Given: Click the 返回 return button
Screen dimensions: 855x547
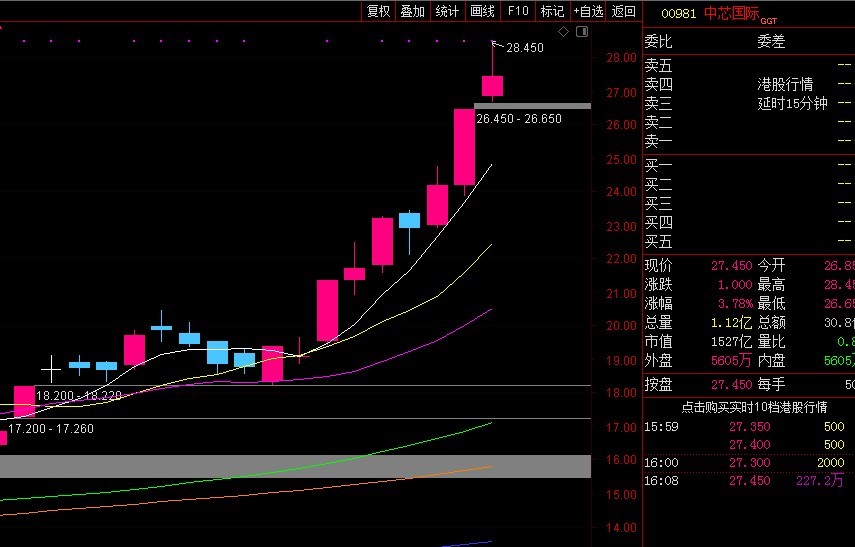Looking at the screenshot, I should (623, 11).
